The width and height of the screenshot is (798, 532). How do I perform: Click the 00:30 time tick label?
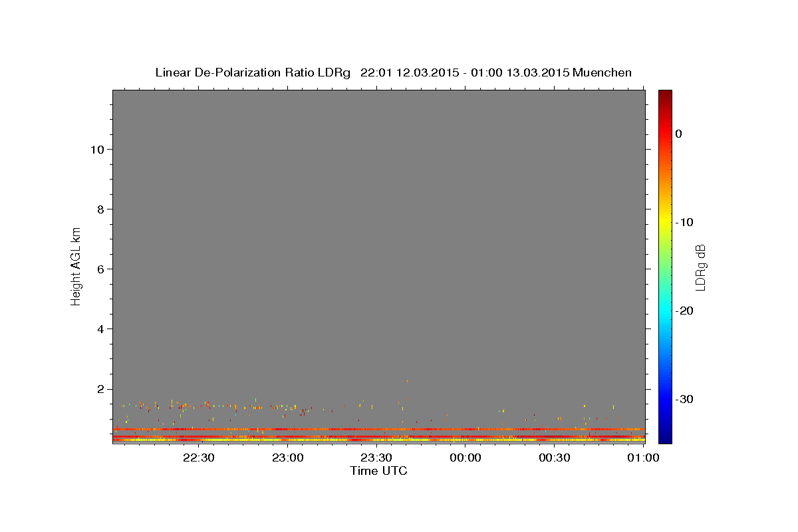coord(555,458)
